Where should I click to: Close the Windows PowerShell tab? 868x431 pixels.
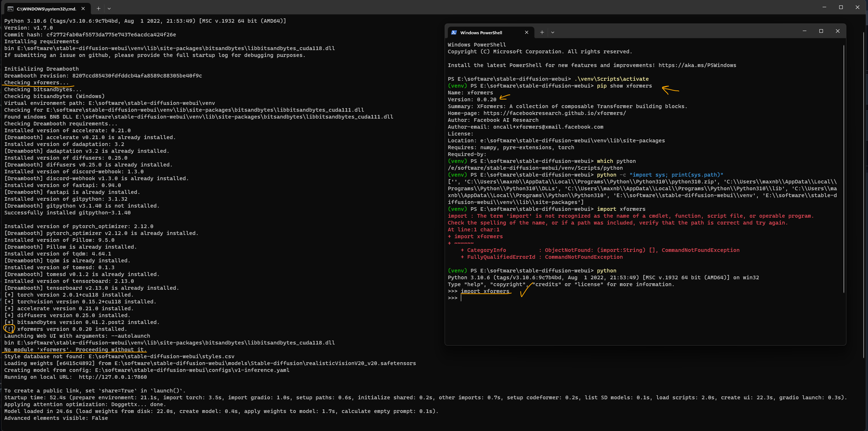click(527, 32)
